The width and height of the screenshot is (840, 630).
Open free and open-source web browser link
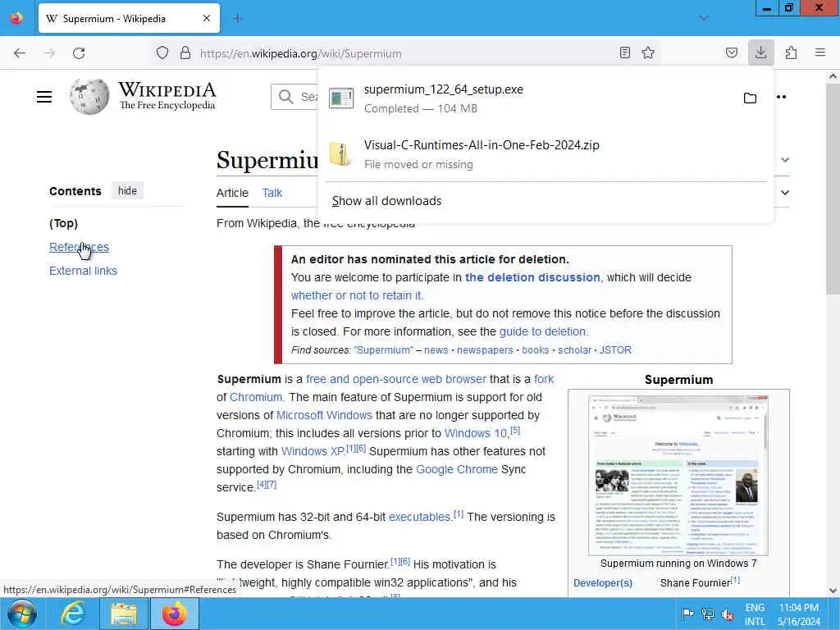[x=396, y=379]
